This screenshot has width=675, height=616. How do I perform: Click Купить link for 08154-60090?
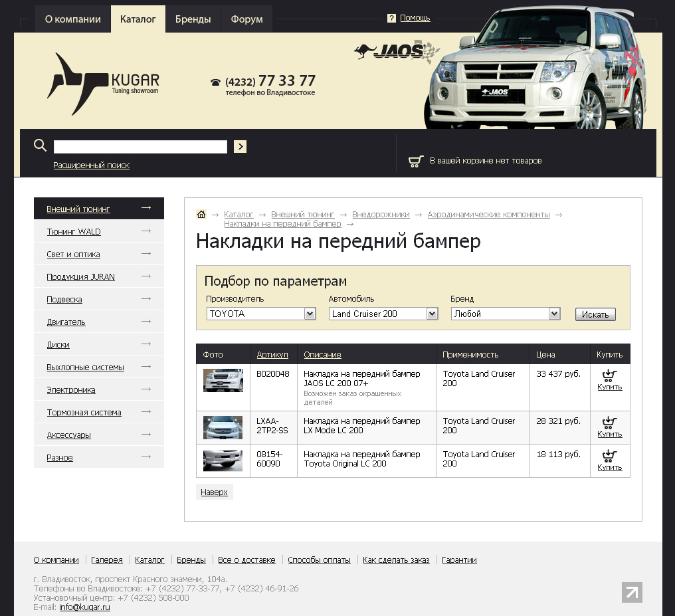[610, 467]
